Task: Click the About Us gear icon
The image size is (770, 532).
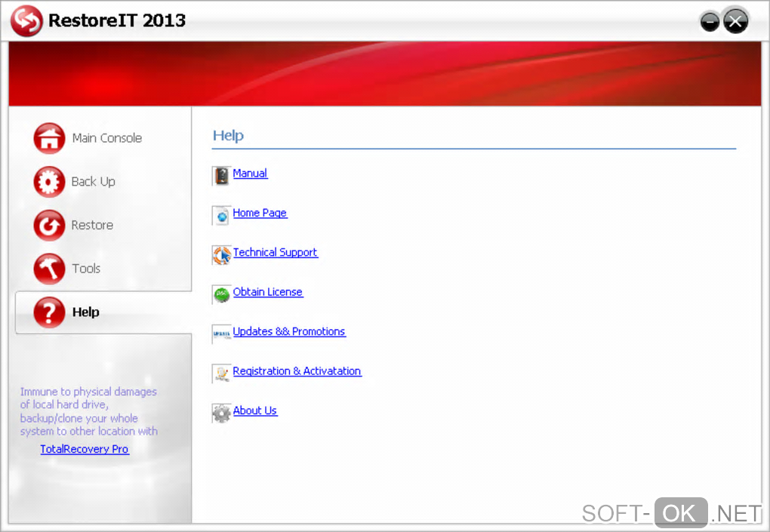Action: [221, 414]
